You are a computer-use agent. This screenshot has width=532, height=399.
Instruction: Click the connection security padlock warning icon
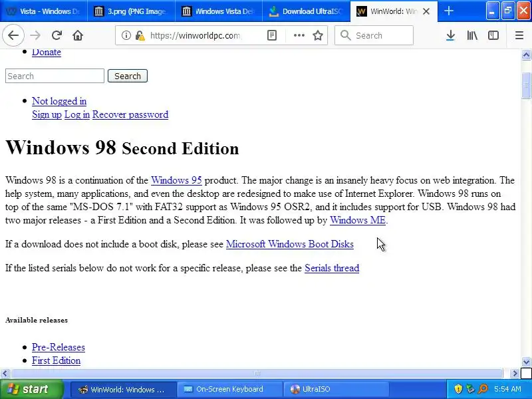[140, 35]
